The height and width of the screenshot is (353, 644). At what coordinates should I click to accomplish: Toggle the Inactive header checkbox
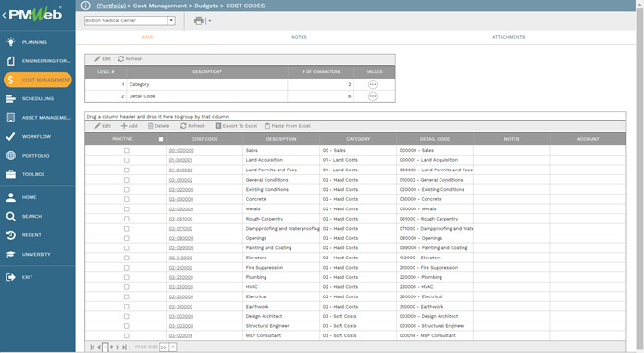click(x=161, y=139)
